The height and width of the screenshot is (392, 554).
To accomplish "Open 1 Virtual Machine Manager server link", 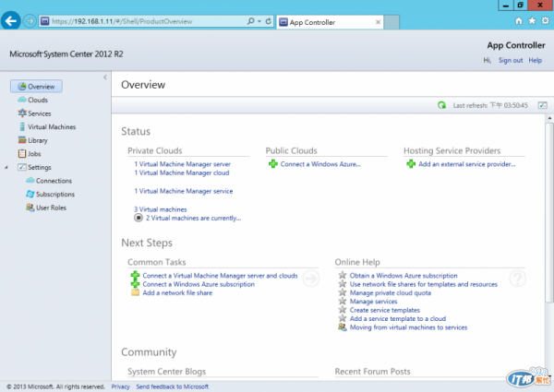I will [x=182, y=164].
